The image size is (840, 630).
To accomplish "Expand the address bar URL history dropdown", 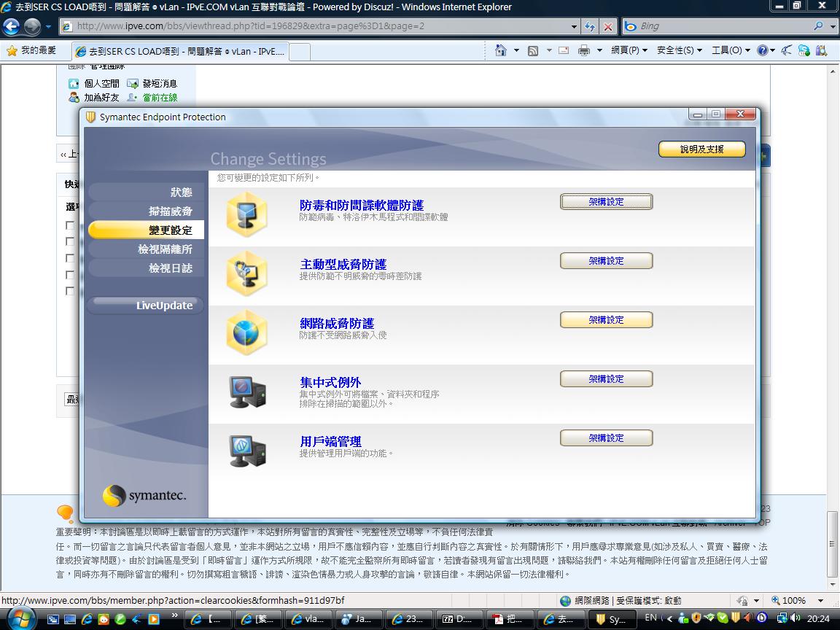I will point(575,26).
